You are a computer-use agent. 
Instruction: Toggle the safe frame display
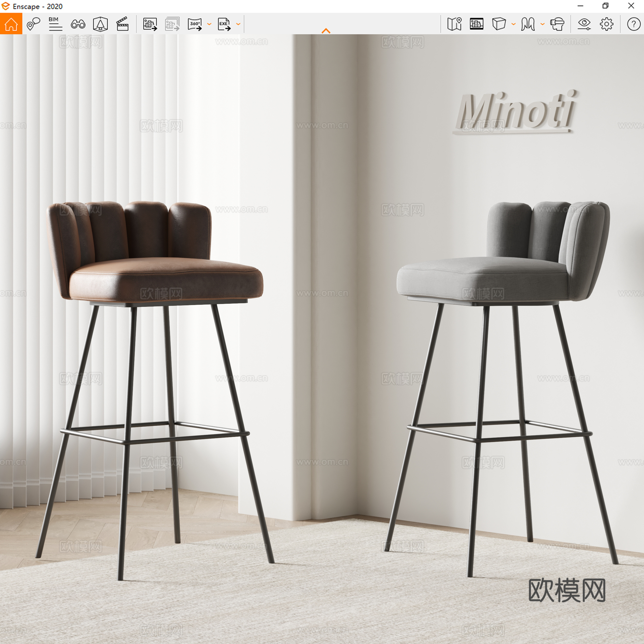pyautogui.click(x=477, y=24)
